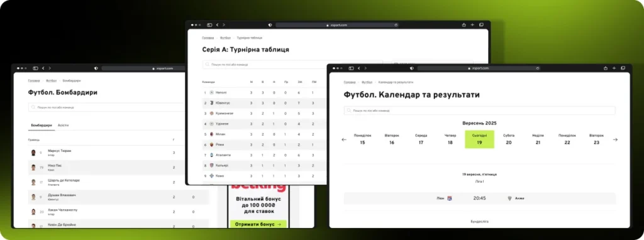Click address bar of Календар window
The image size is (644, 240).
tap(479, 68)
